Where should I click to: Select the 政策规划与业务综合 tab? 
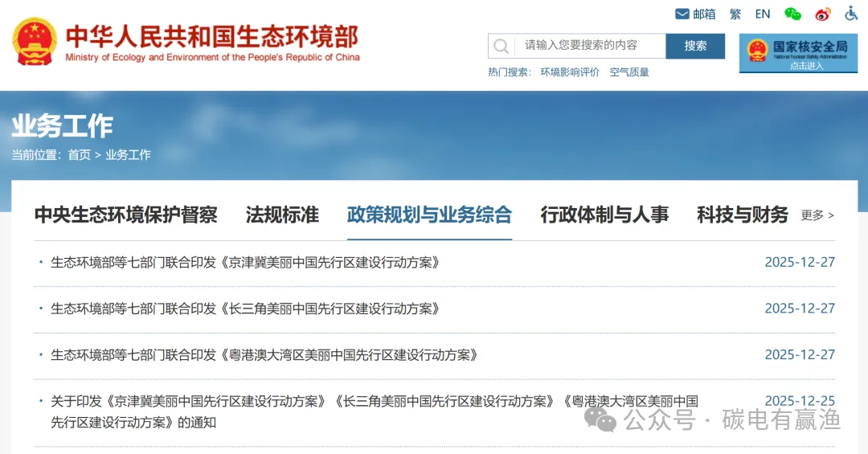point(429,215)
